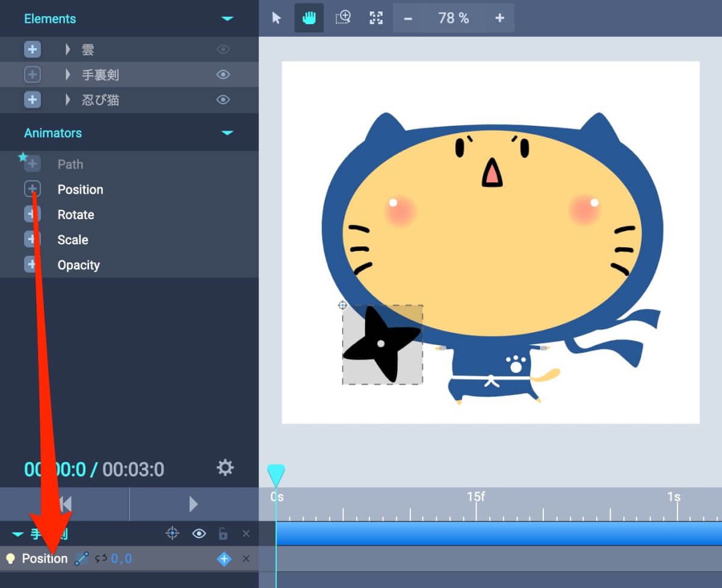The height and width of the screenshot is (588, 722).
Task: Toggle Position animator lightbulb
Action: coord(10,559)
